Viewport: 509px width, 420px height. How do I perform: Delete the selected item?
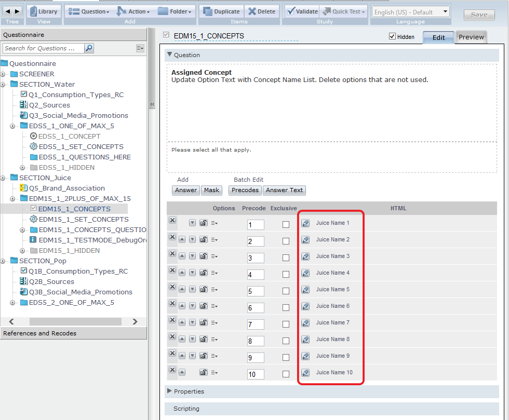[262, 11]
